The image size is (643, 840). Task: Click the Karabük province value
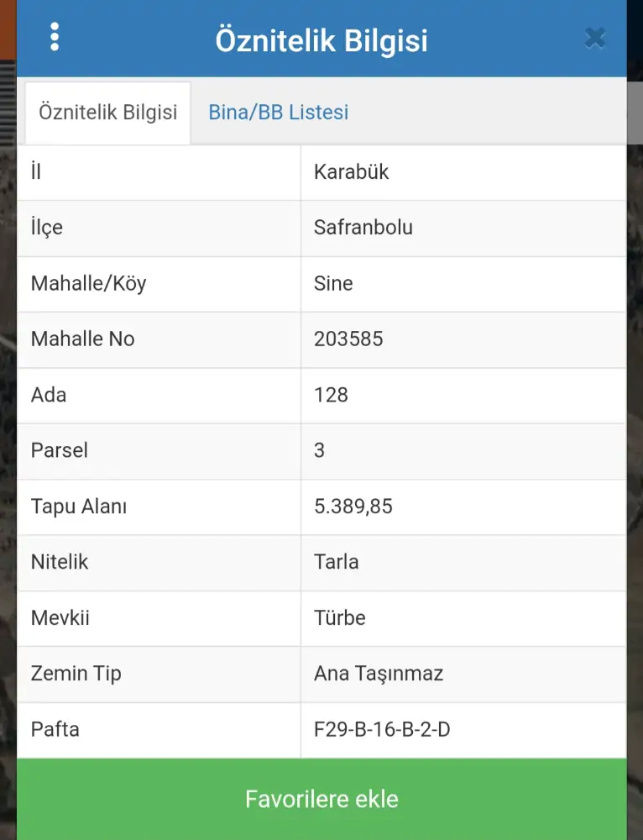click(x=351, y=172)
